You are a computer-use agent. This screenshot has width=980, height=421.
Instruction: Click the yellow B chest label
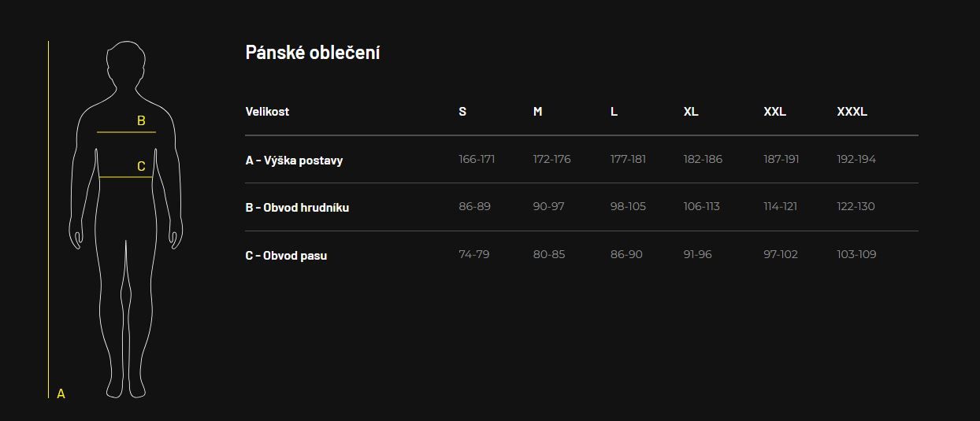(x=141, y=121)
